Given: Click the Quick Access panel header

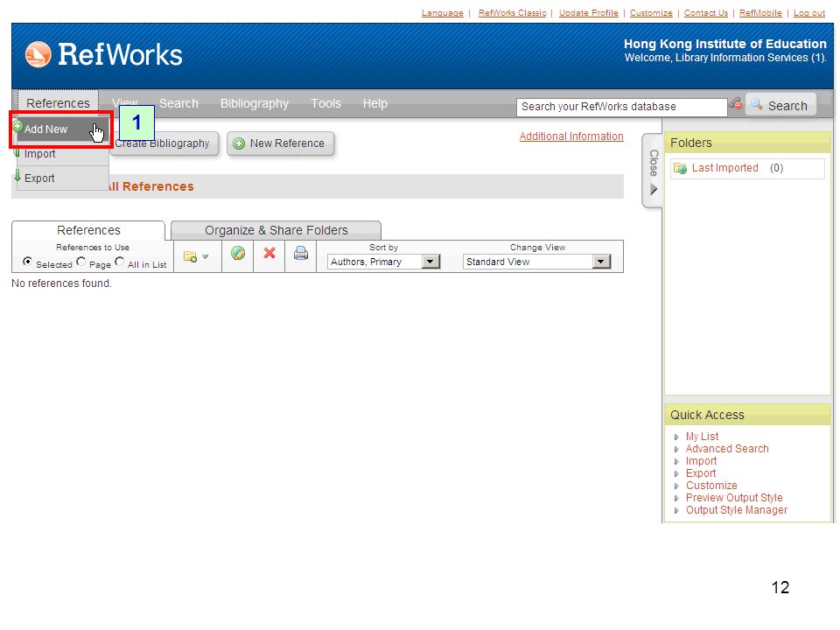Looking at the screenshot, I should coord(747,415).
